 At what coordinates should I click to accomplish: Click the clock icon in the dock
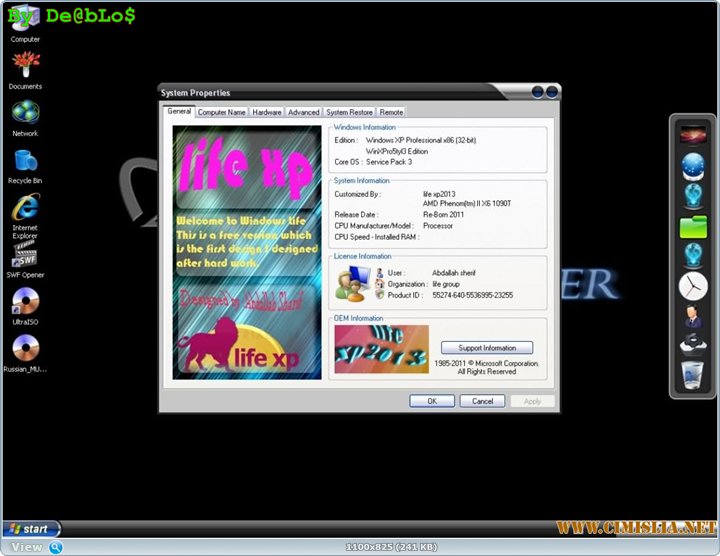pos(693,286)
